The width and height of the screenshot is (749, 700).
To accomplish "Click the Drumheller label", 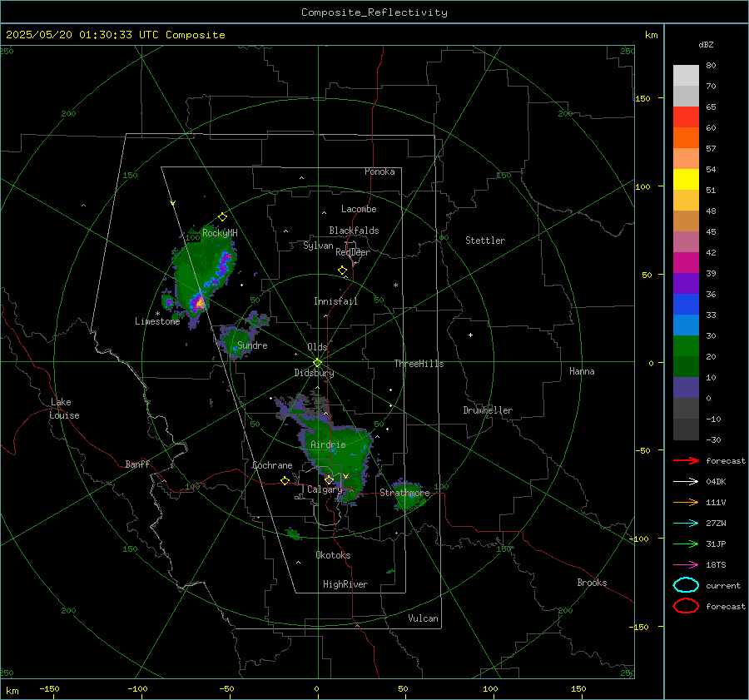I will (x=488, y=410).
